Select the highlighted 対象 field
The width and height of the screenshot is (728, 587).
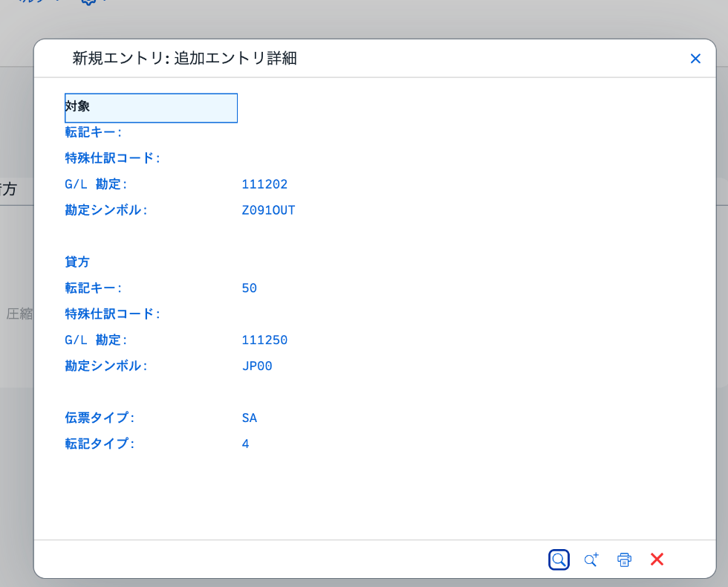[151, 108]
